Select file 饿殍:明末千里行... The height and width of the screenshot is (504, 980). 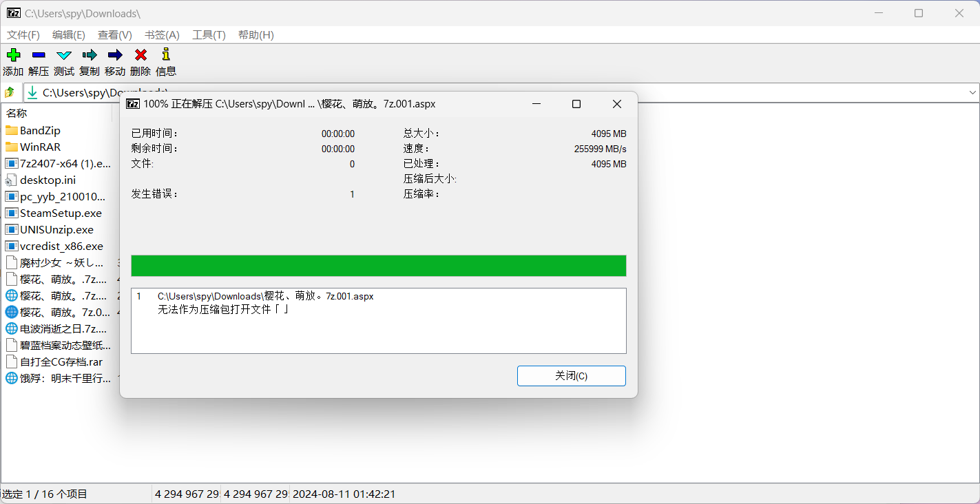pos(65,378)
